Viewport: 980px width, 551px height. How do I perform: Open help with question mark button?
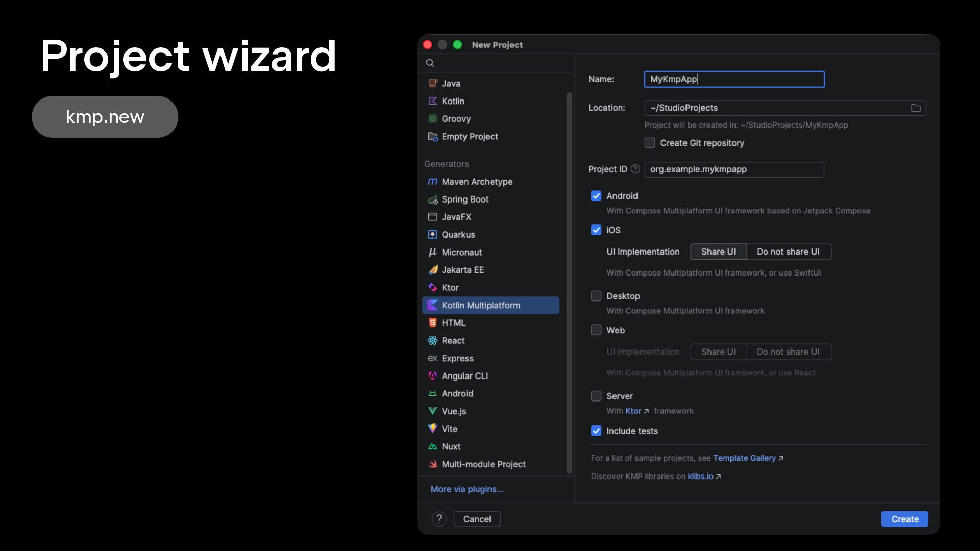pyautogui.click(x=439, y=519)
